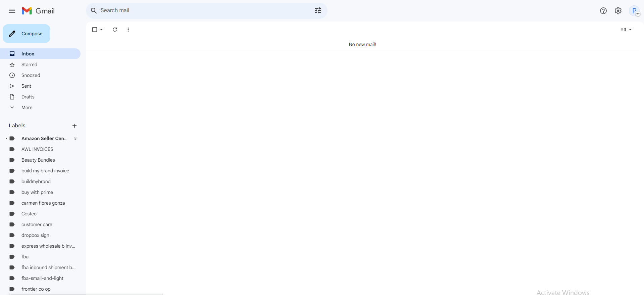Refresh the inbox
The width and height of the screenshot is (644, 295).
[x=115, y=30]
